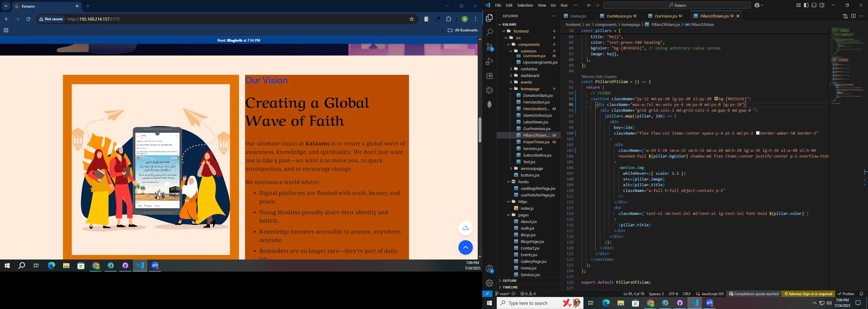868x309 pixels.
Task: Click the notifications bell in VS Code status bar
Action: [x=861, y=294]
